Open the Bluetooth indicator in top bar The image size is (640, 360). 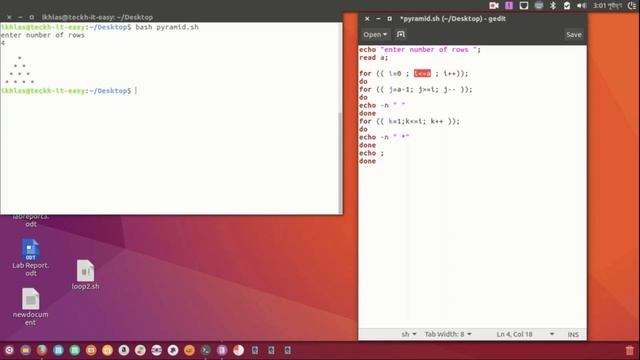(553, 5)
